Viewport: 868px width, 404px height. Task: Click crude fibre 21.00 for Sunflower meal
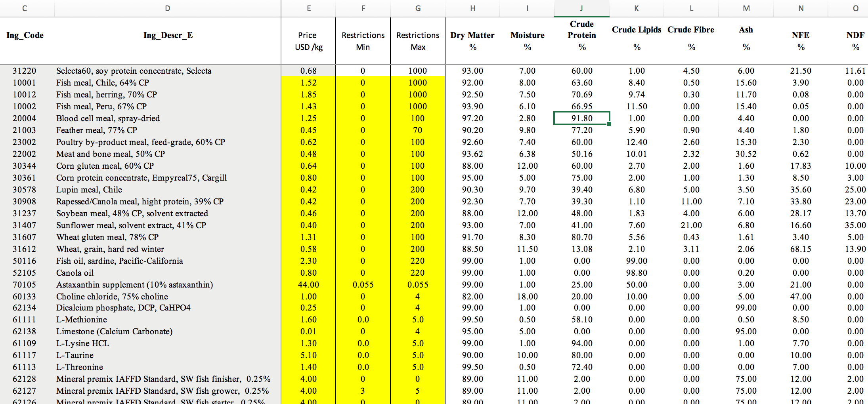pos(691,225)
